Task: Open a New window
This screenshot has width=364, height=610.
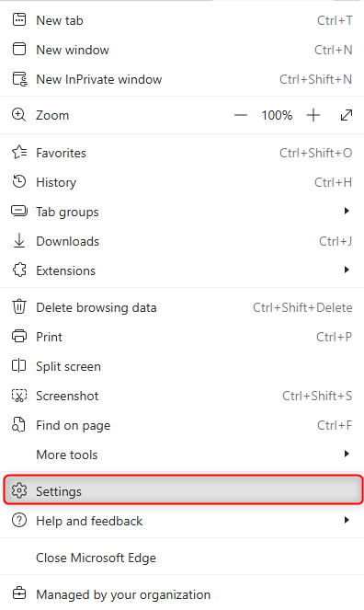Action: point(182,50)
